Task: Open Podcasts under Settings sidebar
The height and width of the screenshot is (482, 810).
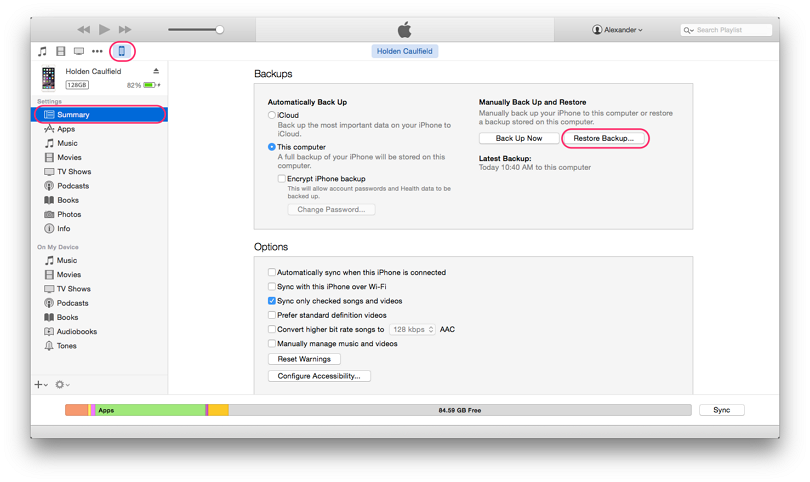Action: (73, 185)
